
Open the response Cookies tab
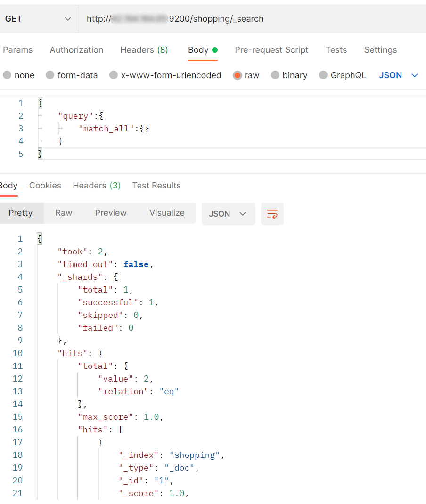[45, 186]
